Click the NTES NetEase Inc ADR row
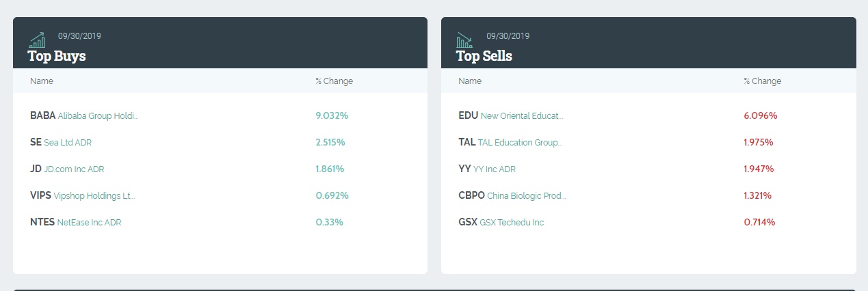This screenshot has height=291, width=868. point(76,223)
